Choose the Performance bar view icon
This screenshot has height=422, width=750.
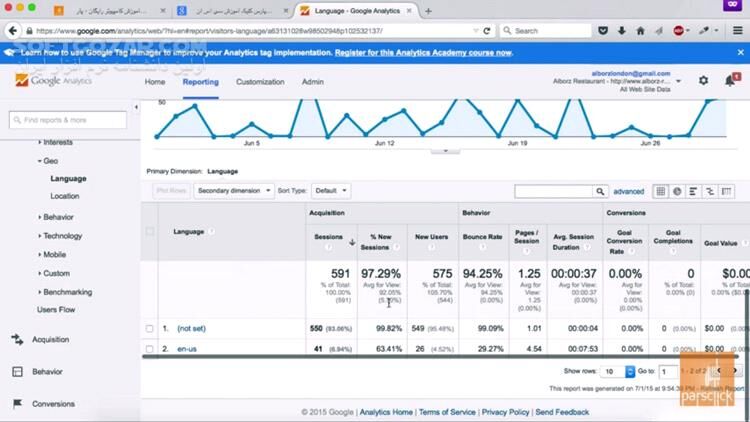[694, 191]
